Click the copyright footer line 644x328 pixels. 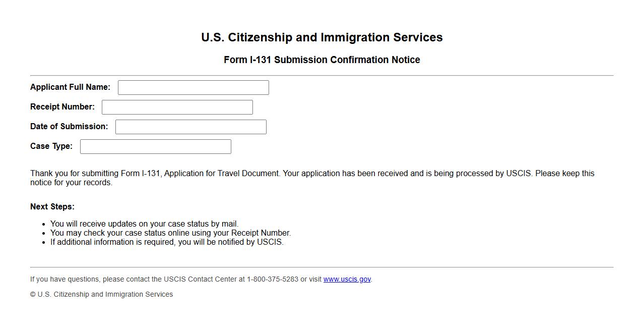pyautogui.click(x=101, y=294)
